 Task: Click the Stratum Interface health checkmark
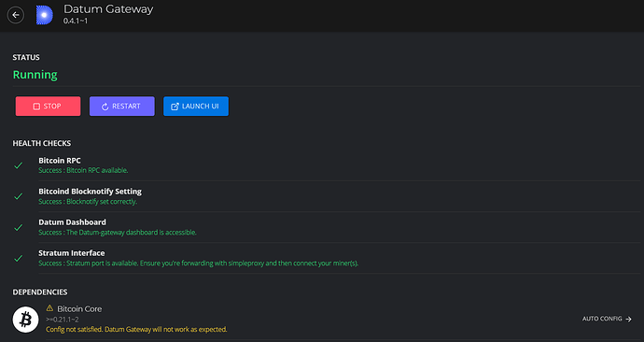click(18, 258)
